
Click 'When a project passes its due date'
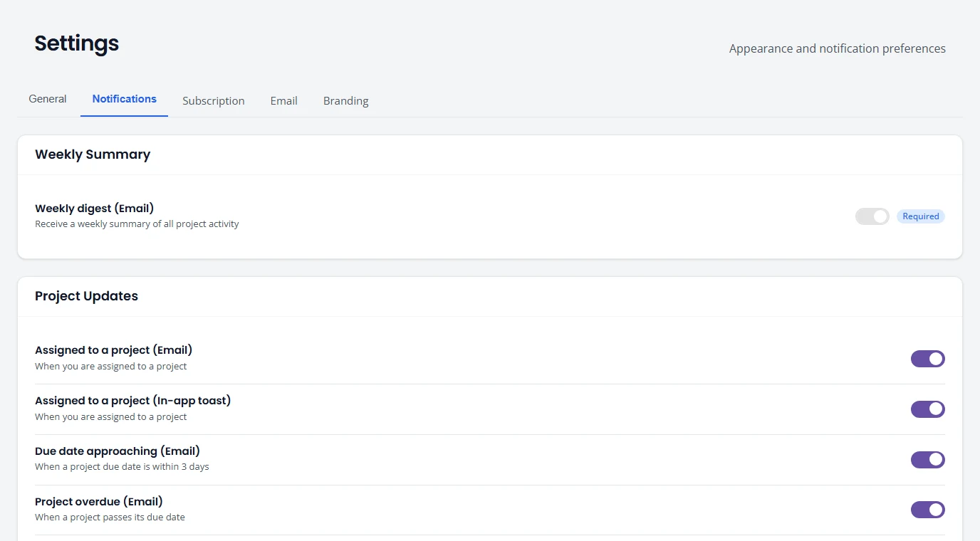[110, 518]
